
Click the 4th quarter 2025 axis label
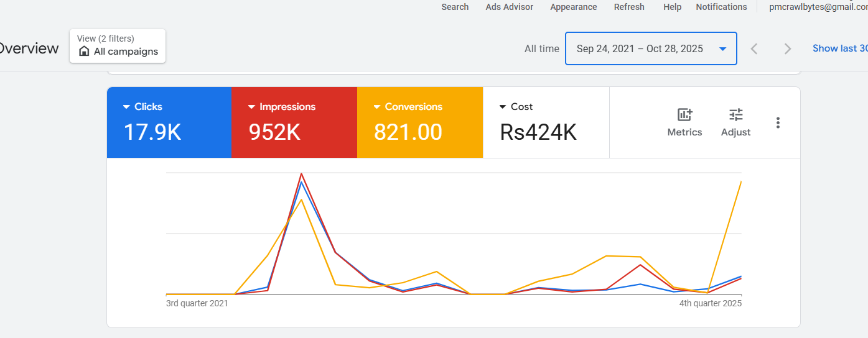[711, 303]
